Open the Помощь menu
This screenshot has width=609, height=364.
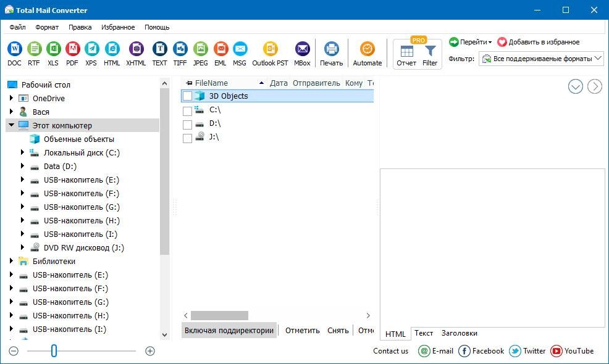click(x=157, y=27)
